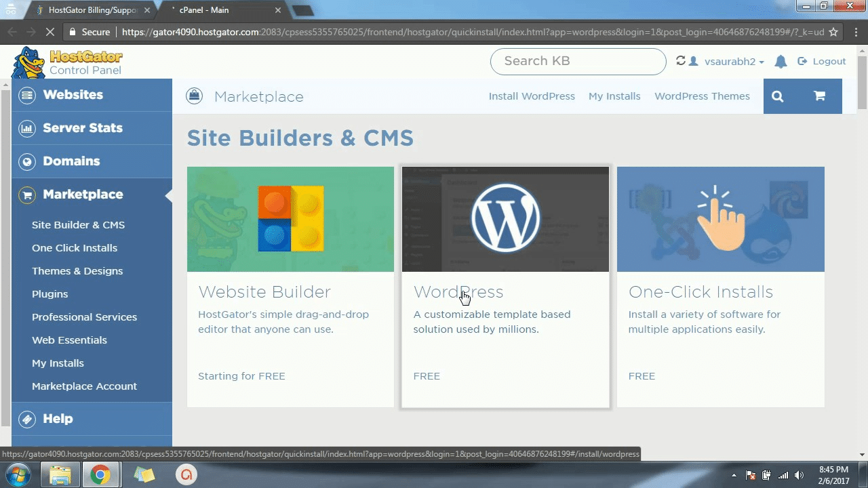Open Professional Services link
Viewport: 868px width, 488px height.
[x=84, y=317]
